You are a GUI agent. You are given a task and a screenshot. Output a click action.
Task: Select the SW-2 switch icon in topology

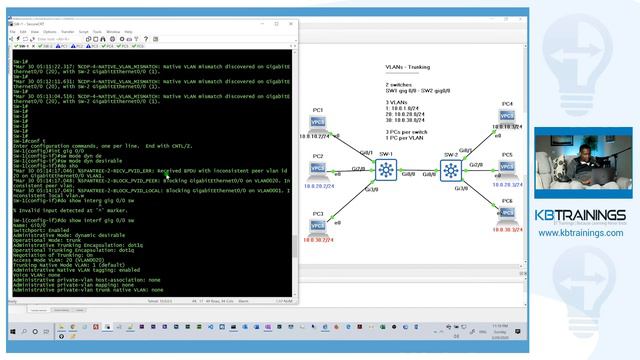(451, 170)
